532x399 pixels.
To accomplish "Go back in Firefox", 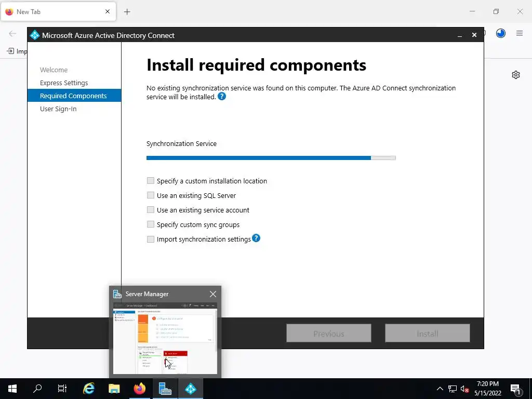I will coord(12,33).
